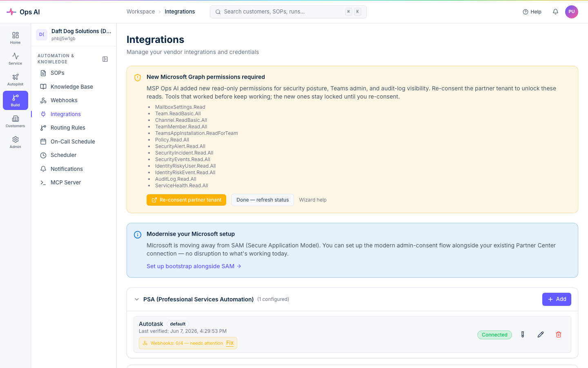Click the Daft Dog Solutions customer name

coord(81,31)
